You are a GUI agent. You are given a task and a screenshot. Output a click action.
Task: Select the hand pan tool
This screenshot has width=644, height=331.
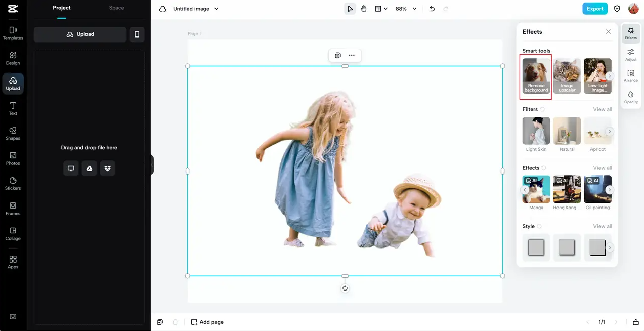pyautogui.click(x=364, y=9)
